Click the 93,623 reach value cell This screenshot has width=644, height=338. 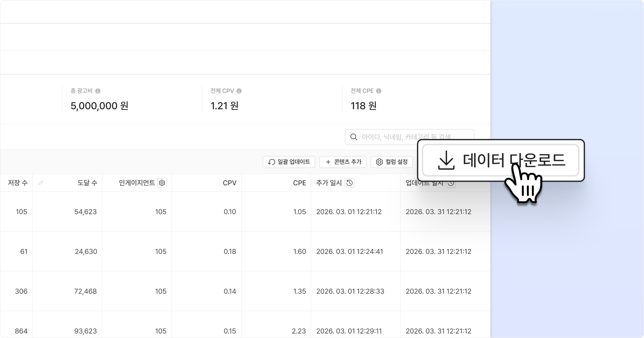[x=85, y=331]
